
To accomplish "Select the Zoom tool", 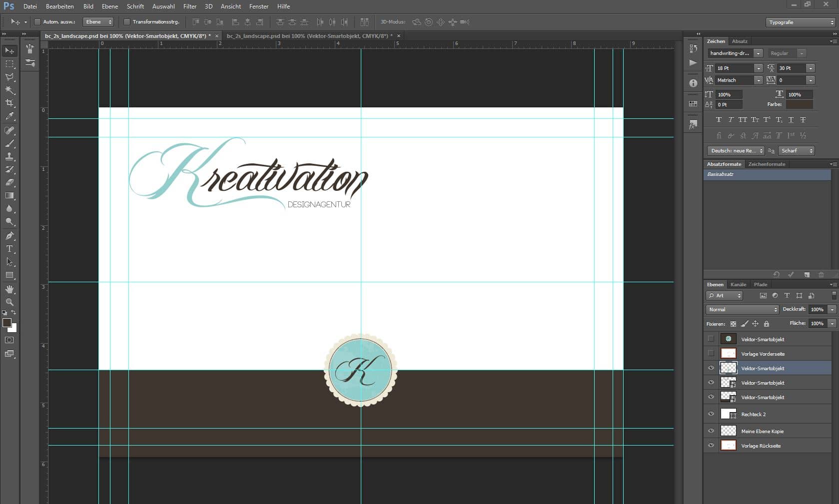I will (9, 302).
